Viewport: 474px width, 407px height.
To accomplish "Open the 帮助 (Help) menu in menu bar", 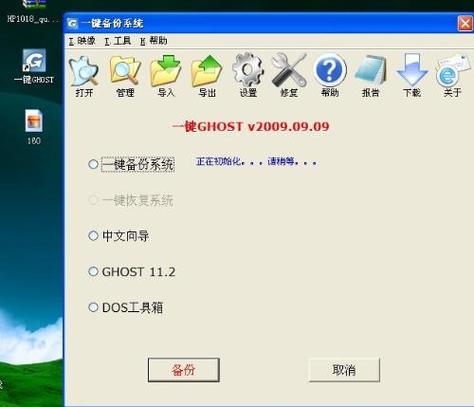I will click(x=154, y=41).
